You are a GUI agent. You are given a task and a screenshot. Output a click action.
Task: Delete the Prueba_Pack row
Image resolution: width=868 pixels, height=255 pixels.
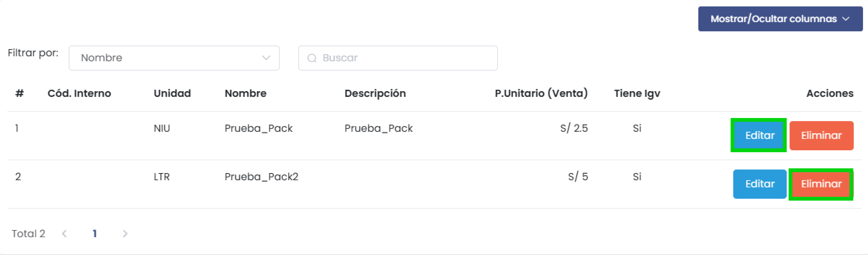click(x=821, y=135)
